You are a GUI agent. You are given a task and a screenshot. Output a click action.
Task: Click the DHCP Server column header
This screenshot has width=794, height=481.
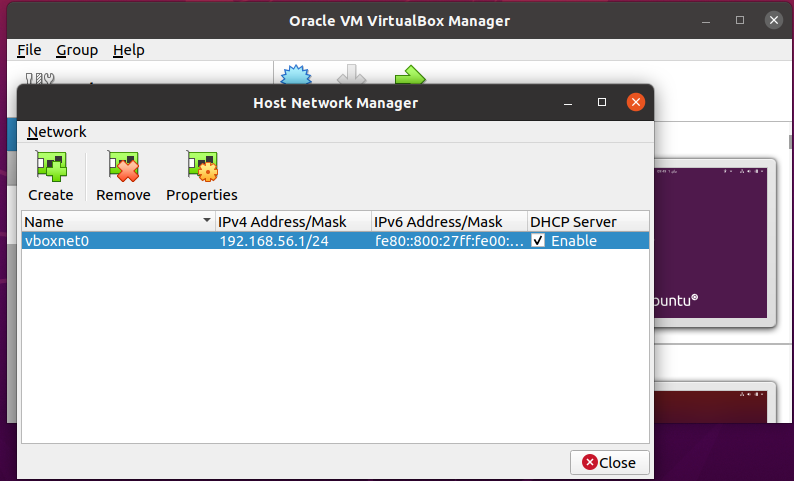click(588, 222)
